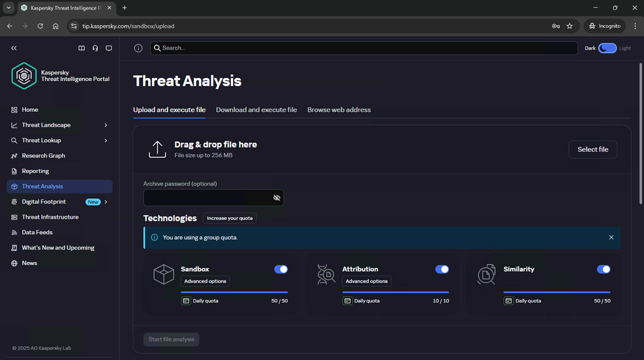Click the Attribution DNA icon
The image size is (644, 360).
tap(325, 274)
